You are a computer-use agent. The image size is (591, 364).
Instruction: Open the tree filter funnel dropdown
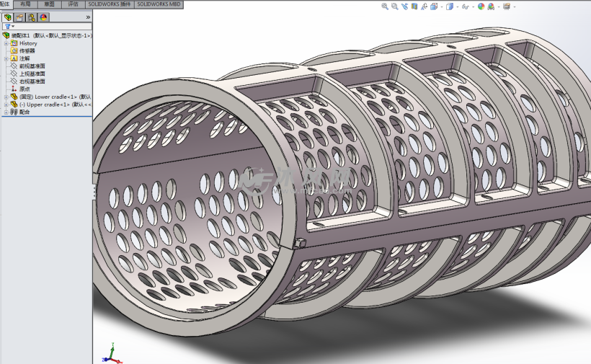point(9,26)
